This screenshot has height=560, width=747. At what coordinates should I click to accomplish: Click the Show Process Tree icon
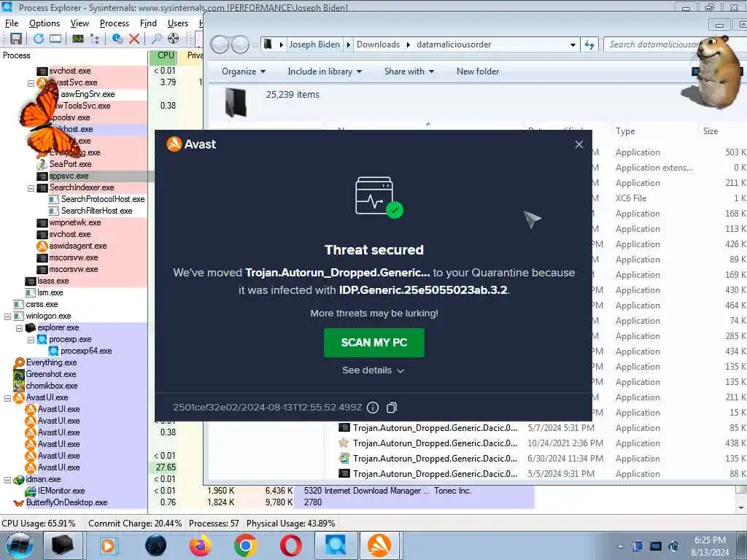(x=94, y=39)
